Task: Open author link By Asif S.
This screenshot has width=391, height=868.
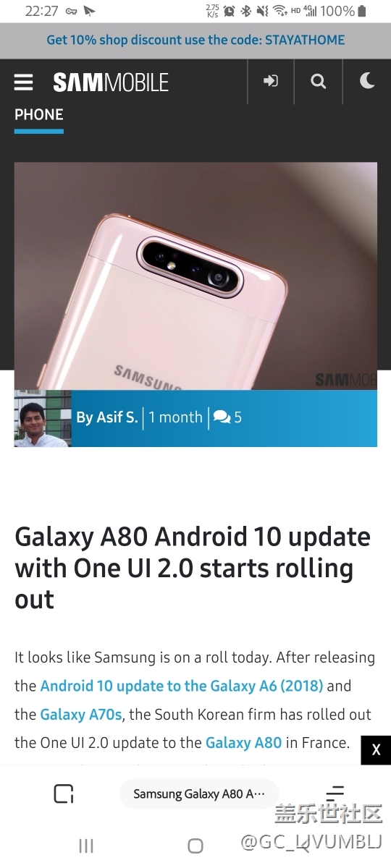Action: point(106,417)
